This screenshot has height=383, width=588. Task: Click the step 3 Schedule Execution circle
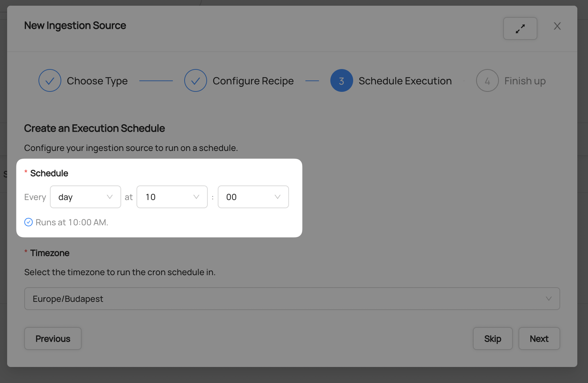(341, 80)
